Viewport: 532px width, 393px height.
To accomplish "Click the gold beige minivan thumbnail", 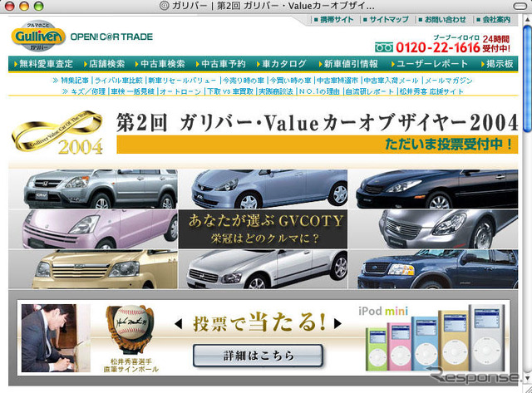I will [x=93, y=269].
